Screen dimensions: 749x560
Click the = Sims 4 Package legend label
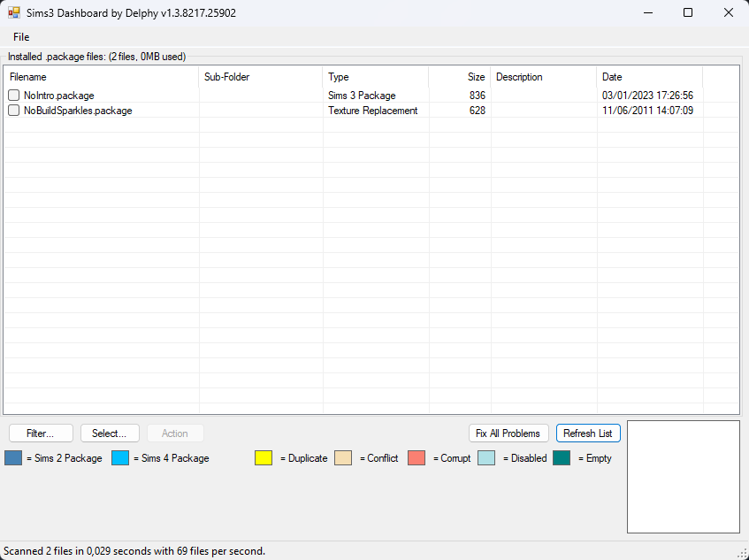point(171,458)
